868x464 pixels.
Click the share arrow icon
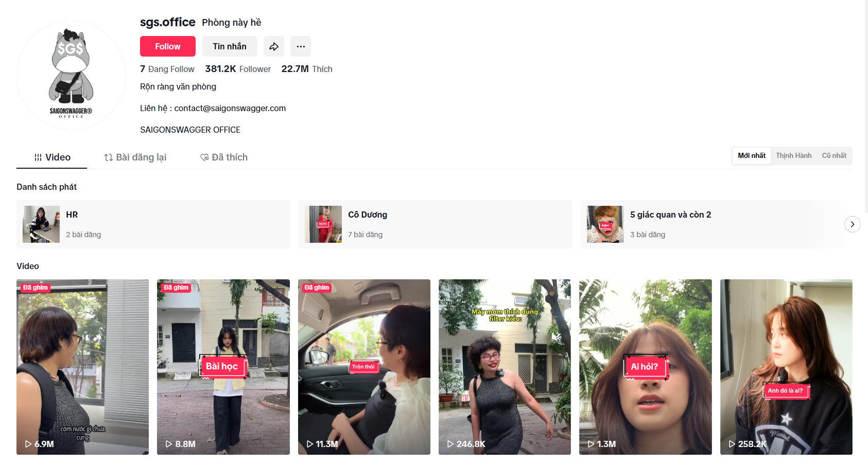274,46
